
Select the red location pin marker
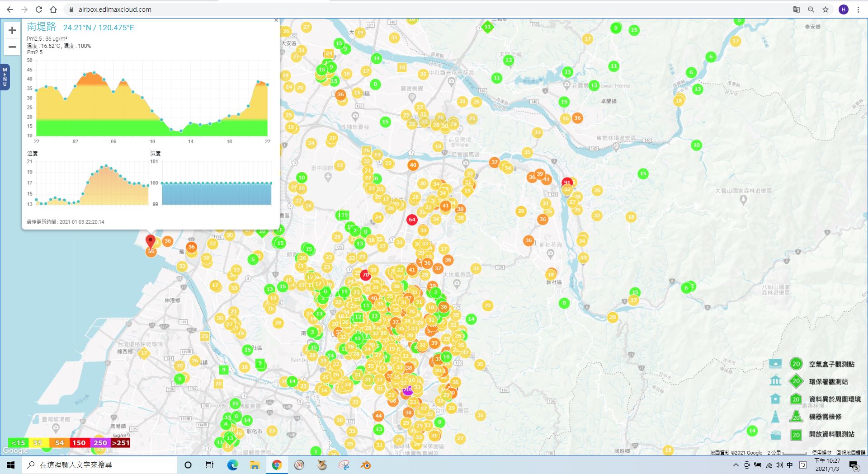click(151, 241)
